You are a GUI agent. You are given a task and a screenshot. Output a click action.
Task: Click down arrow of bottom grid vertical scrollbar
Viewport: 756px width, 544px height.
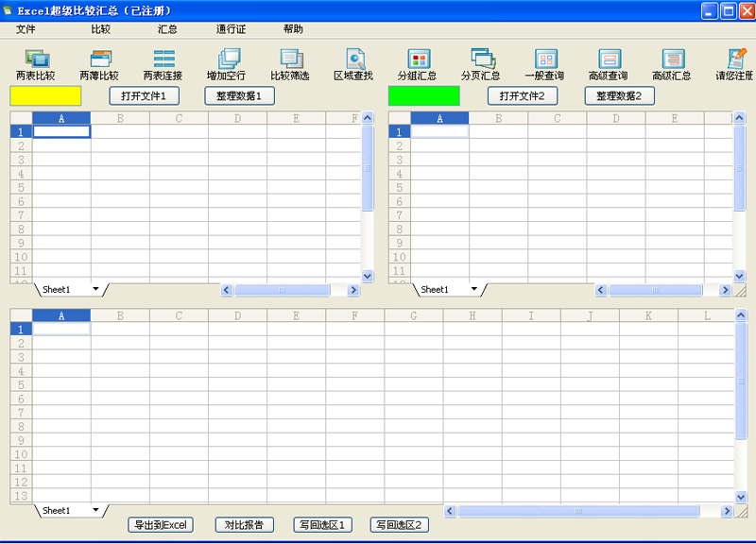click(x=741, y=496)
